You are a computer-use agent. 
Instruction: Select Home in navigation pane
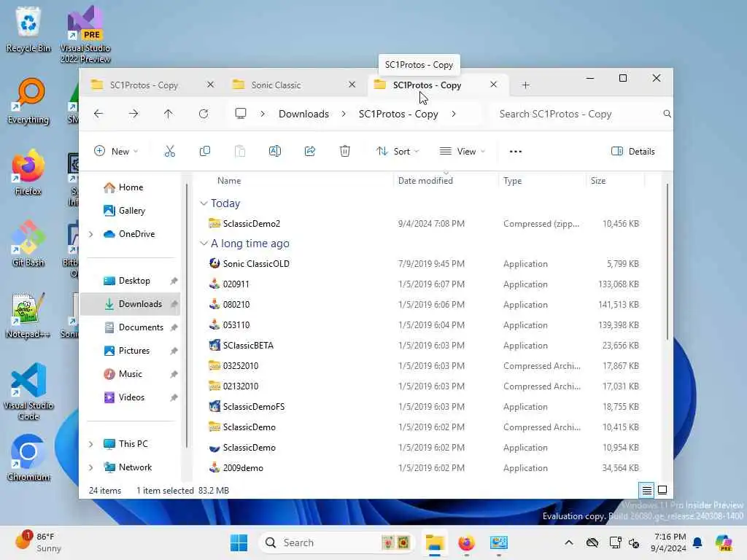click(x=131, y=187)
